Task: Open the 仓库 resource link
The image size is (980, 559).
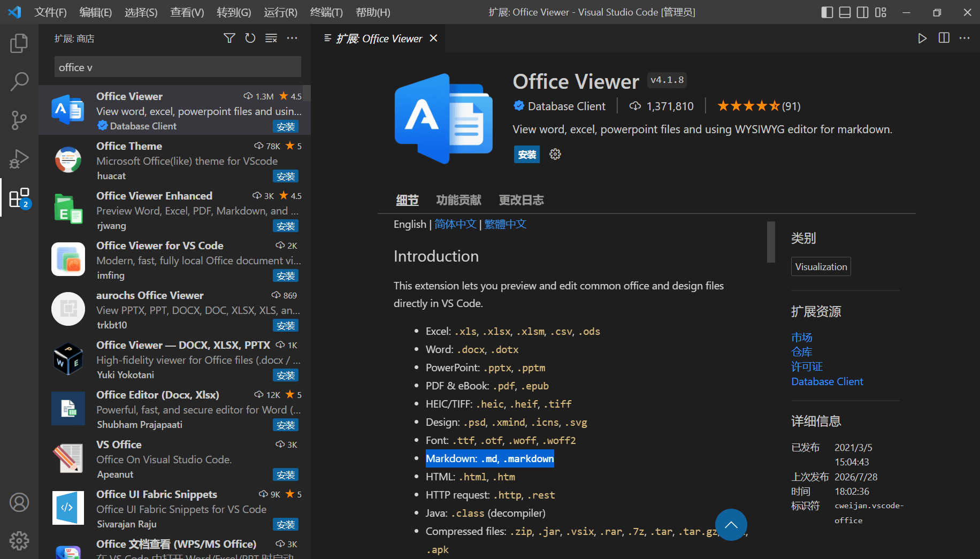Action: pos(802,352)
